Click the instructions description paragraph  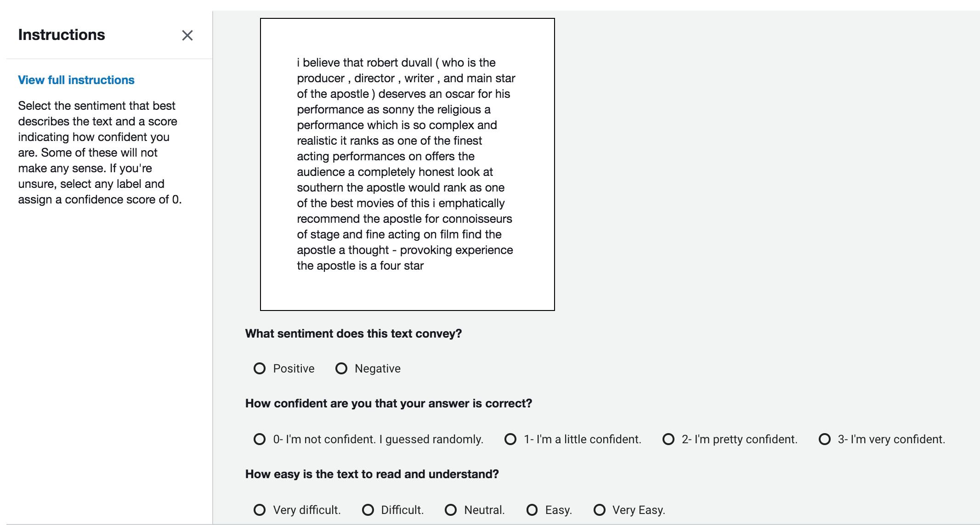100,152
